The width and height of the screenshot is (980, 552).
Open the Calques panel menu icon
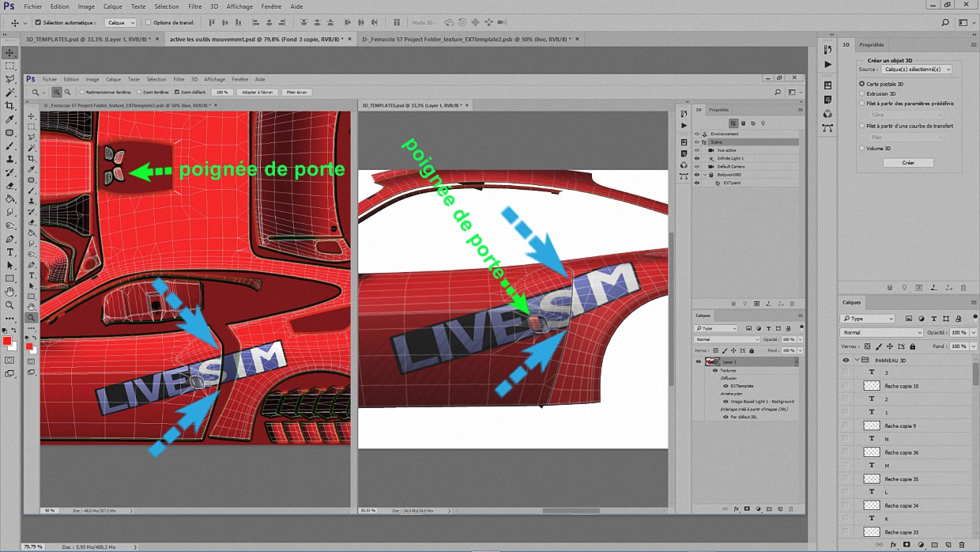click(x=974, y=302)
